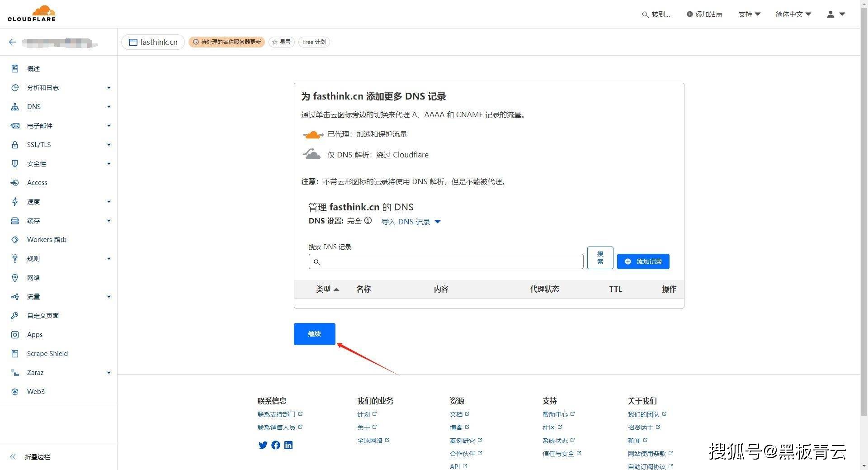Viewport: 868px width, 470px height.
Task: Click the info icon next to 完全
Action: (368, 221)
